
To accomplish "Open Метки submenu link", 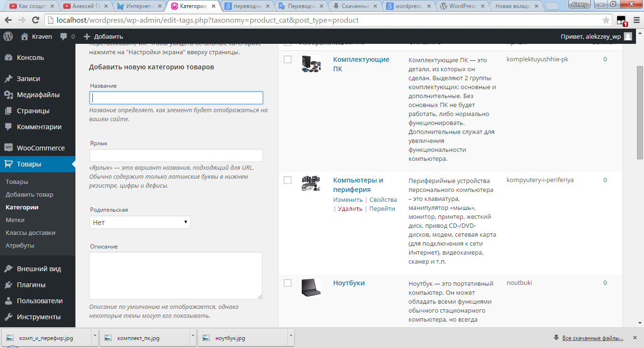I will point(15,220).
